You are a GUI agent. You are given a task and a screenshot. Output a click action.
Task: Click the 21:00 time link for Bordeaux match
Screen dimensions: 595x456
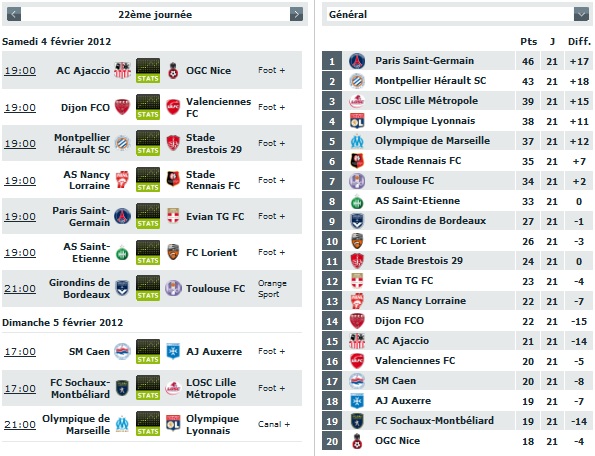pyautogui.click(x=20, y=289)
